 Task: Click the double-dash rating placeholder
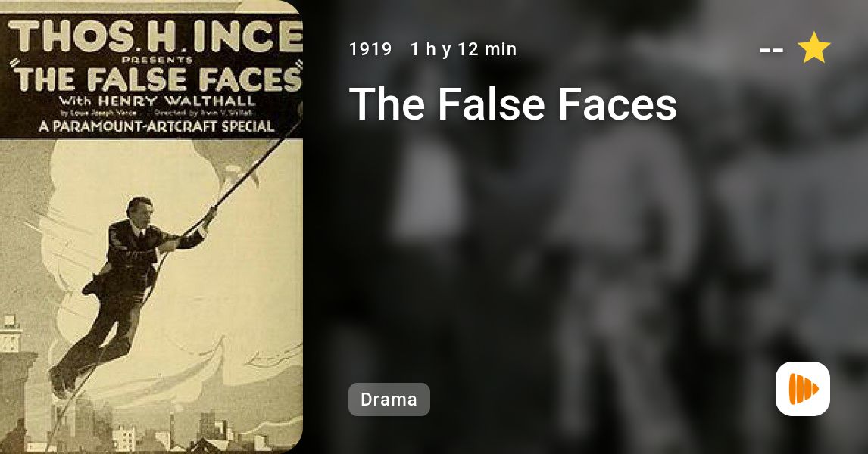point(771,50)
